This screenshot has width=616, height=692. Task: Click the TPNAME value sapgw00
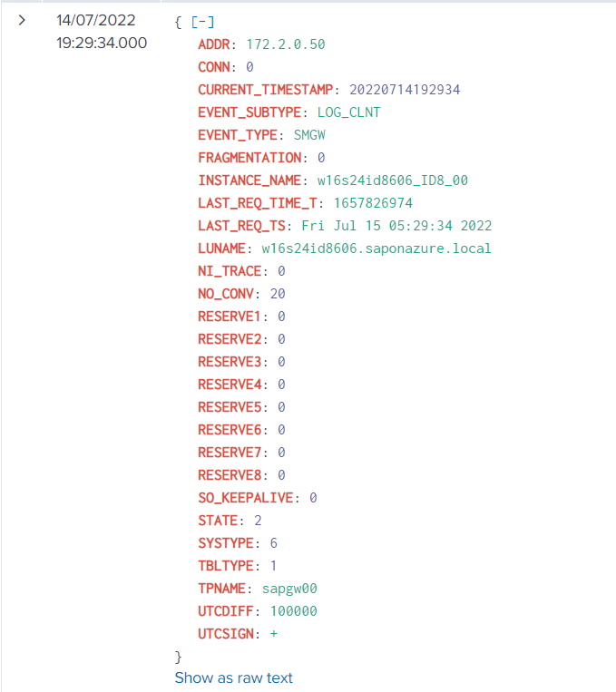tap(289, 588)
